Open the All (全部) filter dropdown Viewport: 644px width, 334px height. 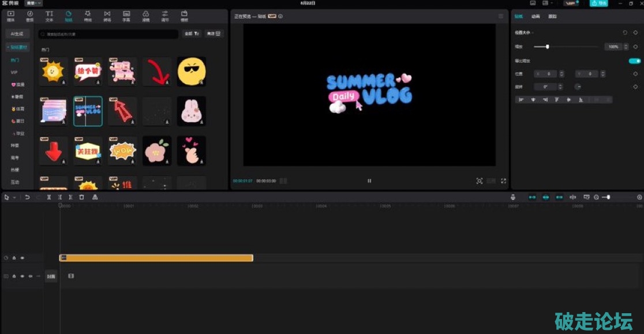(192, 34)
